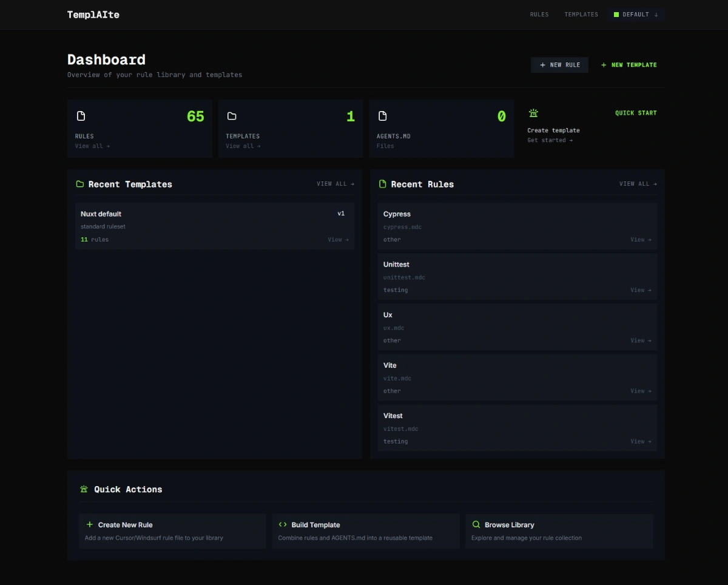Click the folder icon in Templates stat card
Viewport: 728px width, 585px height.
pos(232,116)
